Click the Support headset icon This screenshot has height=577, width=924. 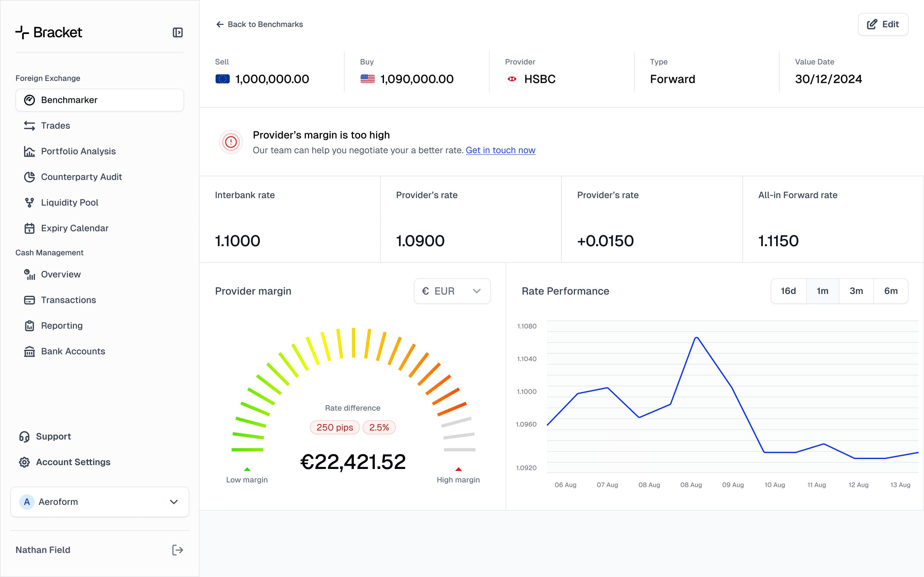24,436
